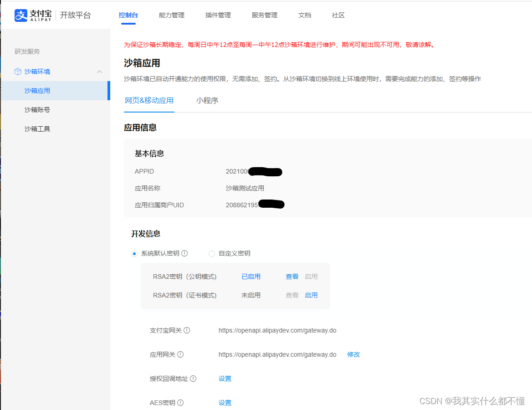Click the RSA2密钥 (公钥模式) label
This screenshot has height=410, width=532.
[185, 277]
